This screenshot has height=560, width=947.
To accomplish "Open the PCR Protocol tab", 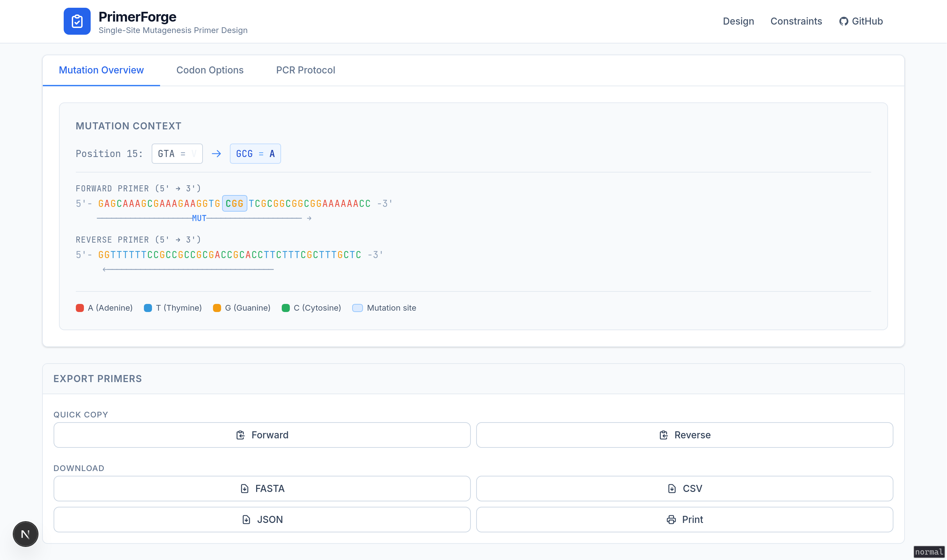I will coord(305,70).
